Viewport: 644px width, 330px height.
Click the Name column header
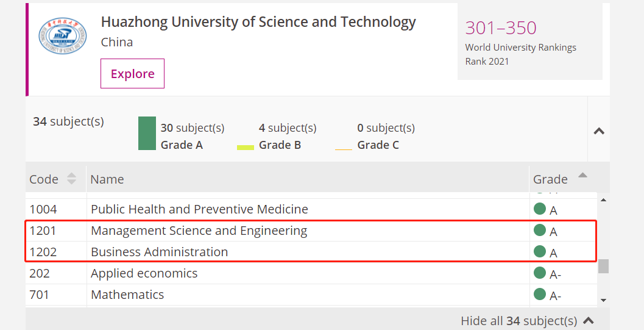(x=107, y=179)
